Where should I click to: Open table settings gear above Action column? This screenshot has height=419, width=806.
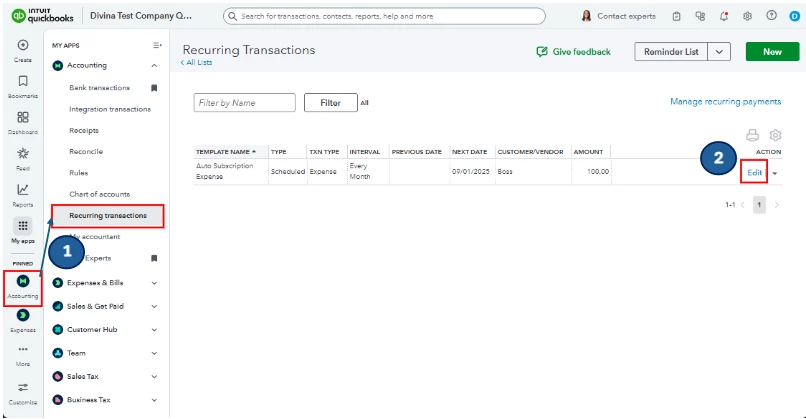coord(775,135)
